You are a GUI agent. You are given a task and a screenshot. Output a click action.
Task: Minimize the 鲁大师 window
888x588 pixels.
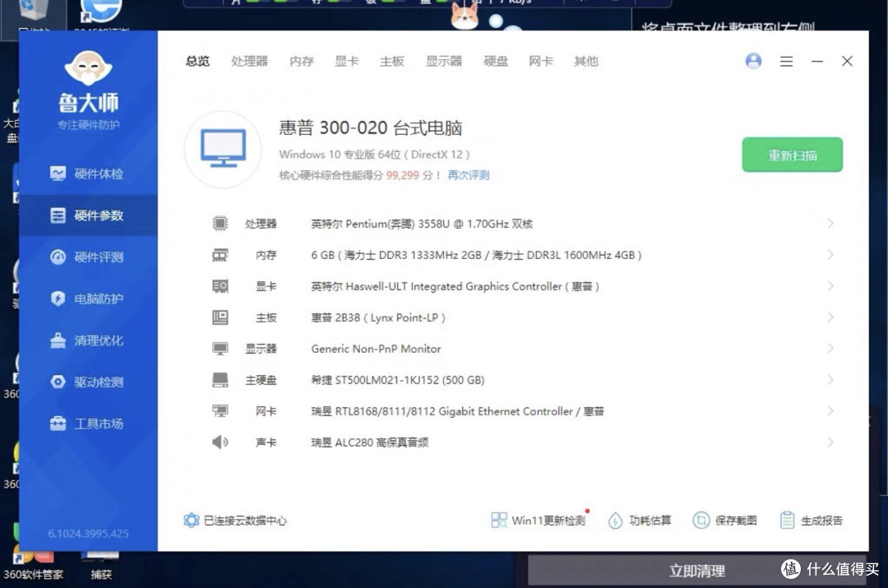pos(816,61)
